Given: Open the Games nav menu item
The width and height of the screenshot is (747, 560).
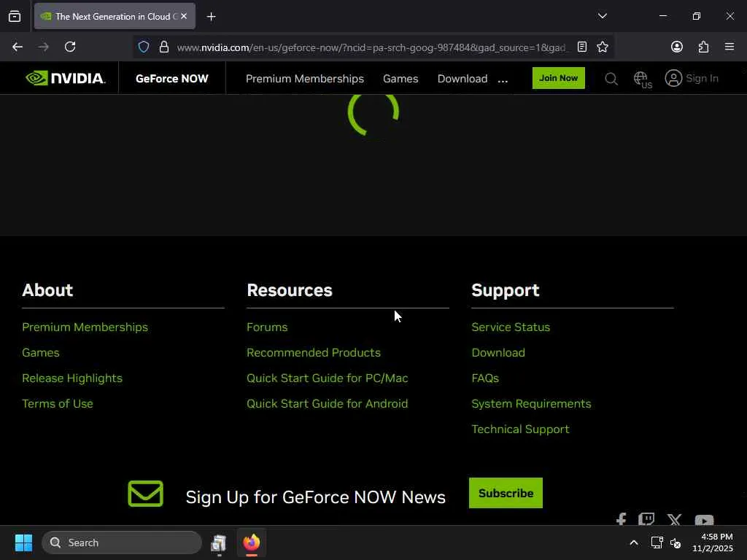Looking at the screenshot, I should [x=400, y=79].
